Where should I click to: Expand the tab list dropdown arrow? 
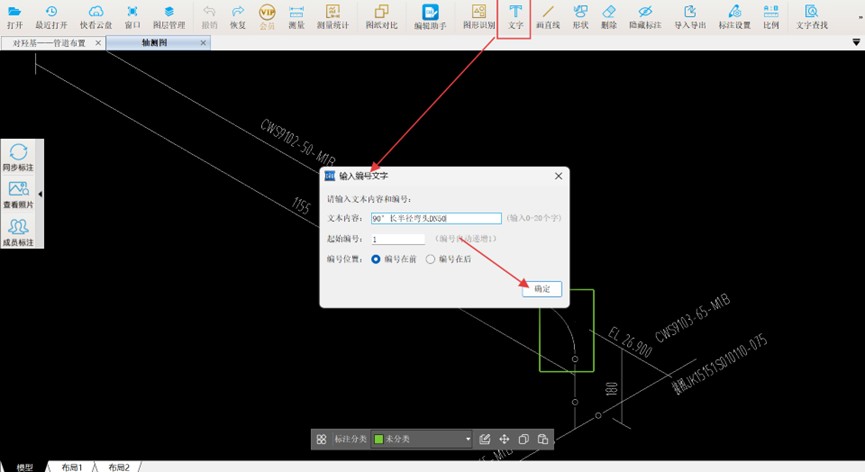tap(856, 42)
